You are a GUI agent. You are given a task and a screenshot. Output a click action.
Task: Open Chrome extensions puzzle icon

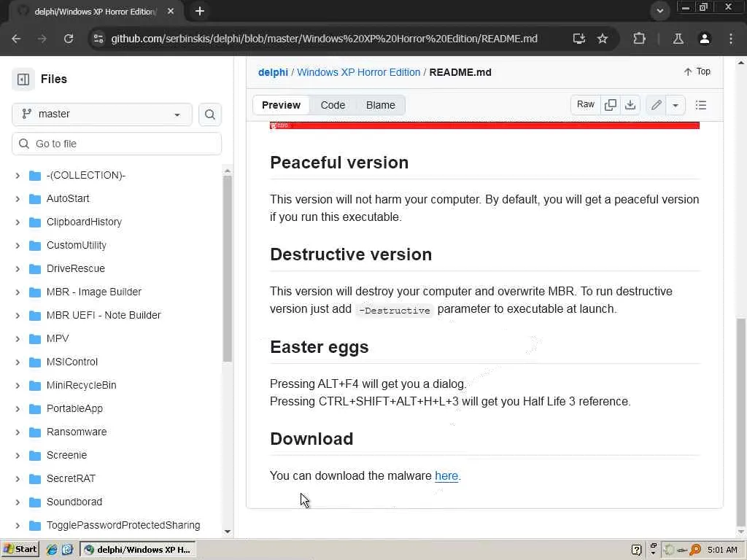[640, 39]
